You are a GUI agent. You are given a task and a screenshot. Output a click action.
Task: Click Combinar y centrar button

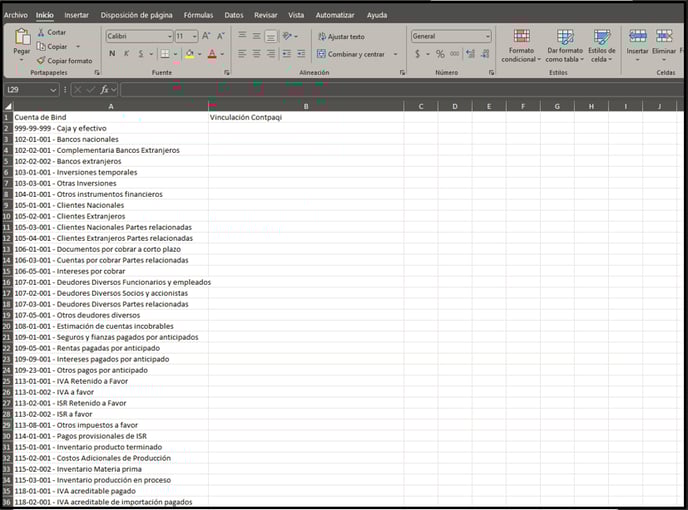[x=351, y=54]
